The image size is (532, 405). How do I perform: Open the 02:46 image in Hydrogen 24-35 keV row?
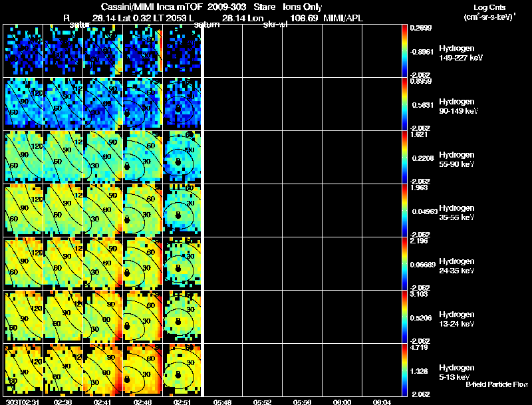coord(143,264)
